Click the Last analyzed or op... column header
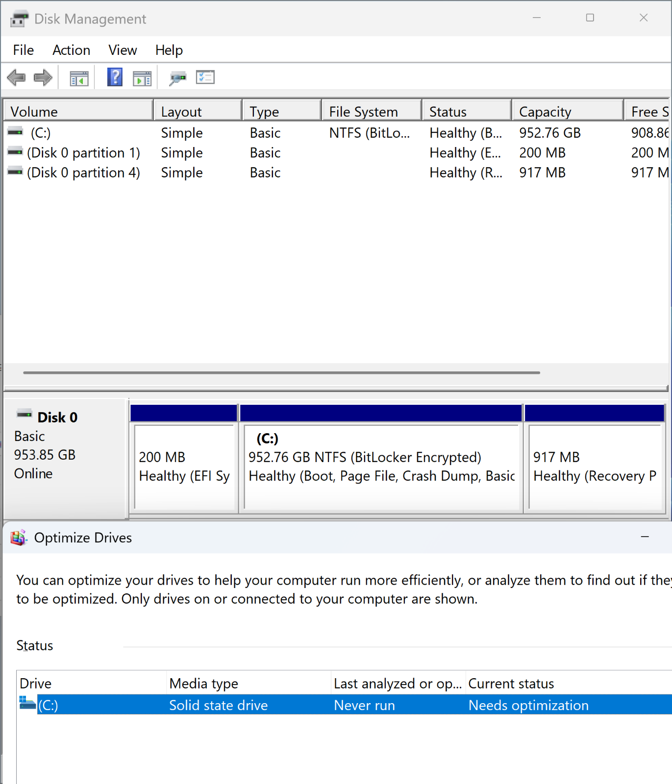Viewport: 672px width, 784px height. coord(398,683)
